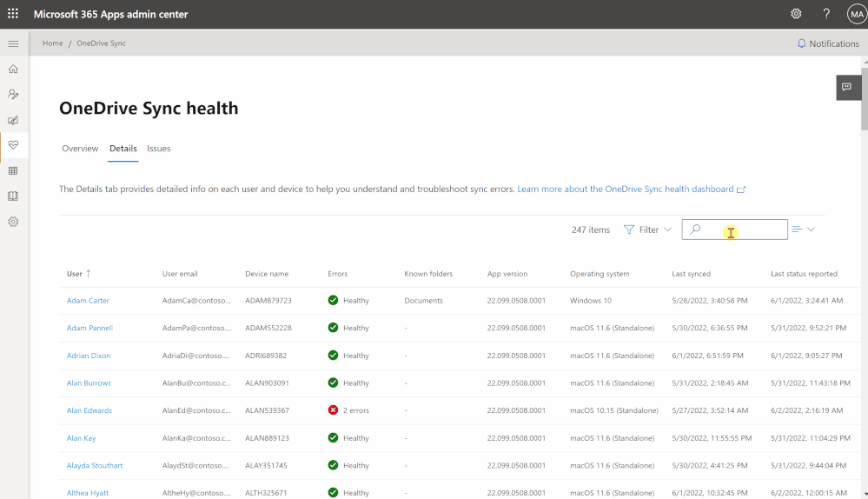Screen dimensions: 868x499
Task: Open user Adam Carter
Action: pos(88,300)
